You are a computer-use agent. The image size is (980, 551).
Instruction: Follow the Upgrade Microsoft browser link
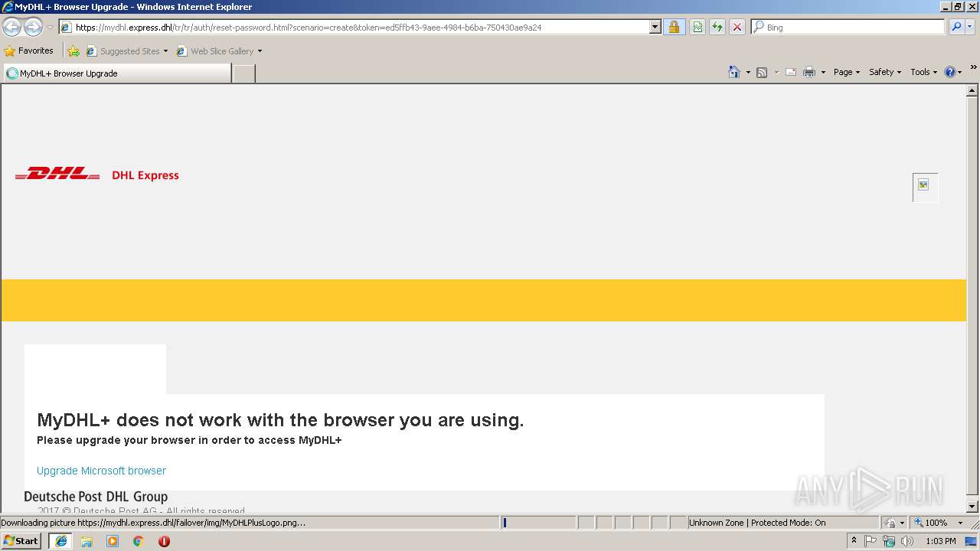click(x=101, y=471)
